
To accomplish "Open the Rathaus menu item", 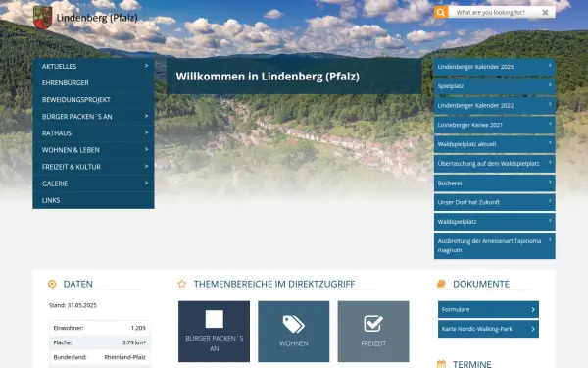I will (57, 133).
